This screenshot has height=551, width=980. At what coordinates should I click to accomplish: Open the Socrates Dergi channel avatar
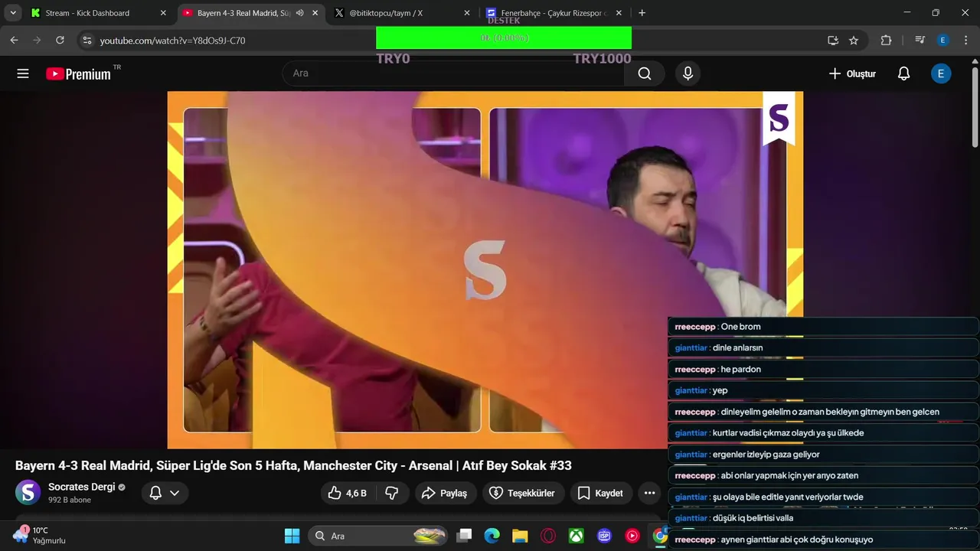point(28,492)
